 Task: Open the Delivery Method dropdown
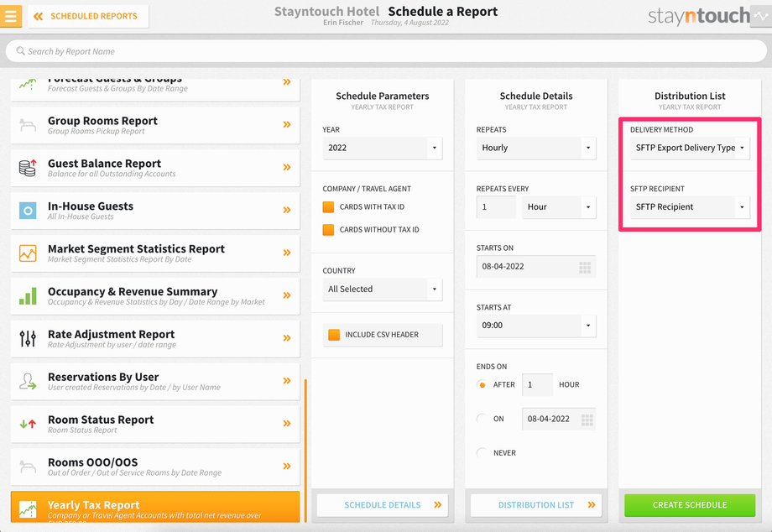pyautogui.click(x=690, y=148)
